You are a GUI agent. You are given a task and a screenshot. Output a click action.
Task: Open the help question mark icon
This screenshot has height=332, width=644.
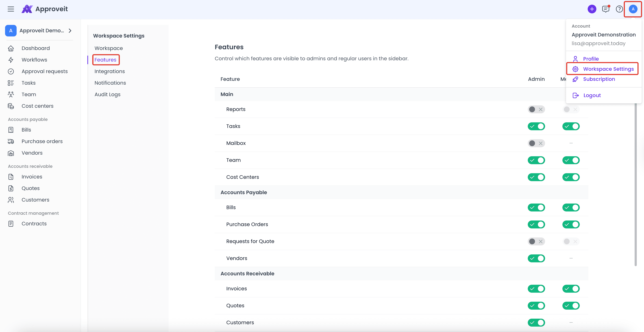pos(619,9)
